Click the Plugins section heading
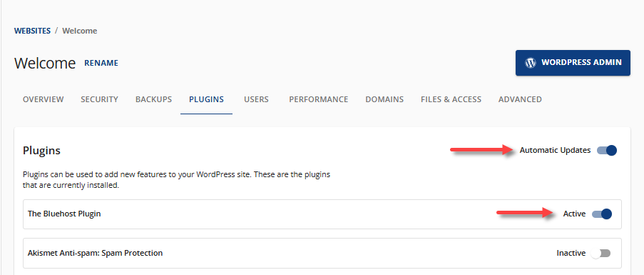644x275 pixels. point(41,151)
